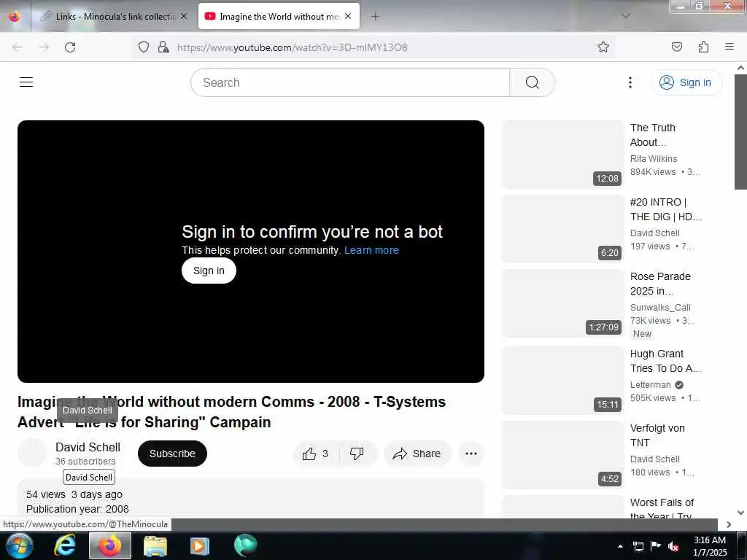The width and height of the screenshot is (747, 560).
Task: Click the Sign in button in header
Action: click(686, 82)
